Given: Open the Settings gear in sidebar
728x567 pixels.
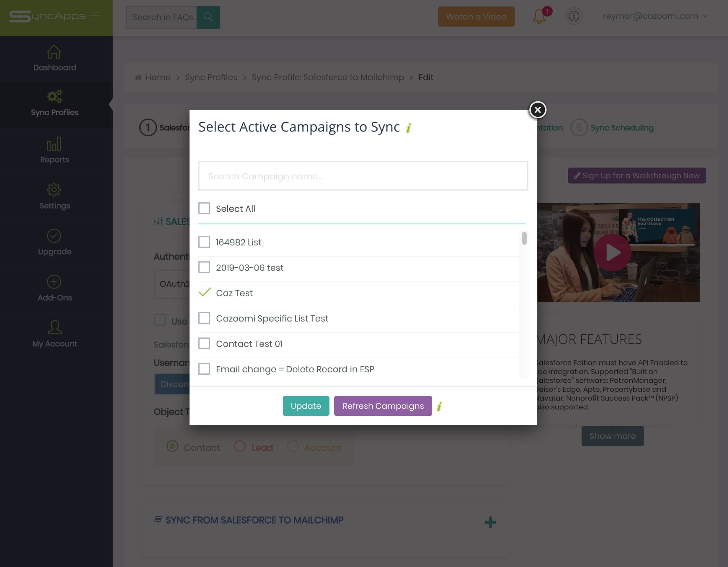Looking at the screenshot, I should pos(55,196).
